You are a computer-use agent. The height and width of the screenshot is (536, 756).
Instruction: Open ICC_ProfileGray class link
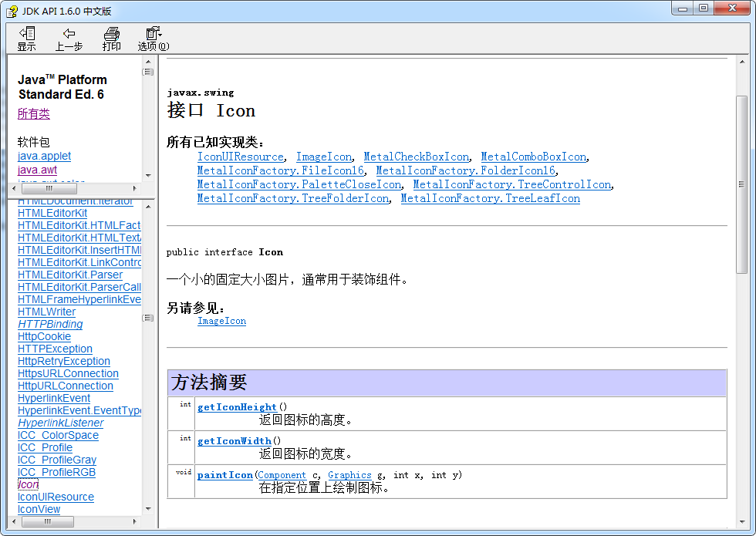[x=57, y=460]
